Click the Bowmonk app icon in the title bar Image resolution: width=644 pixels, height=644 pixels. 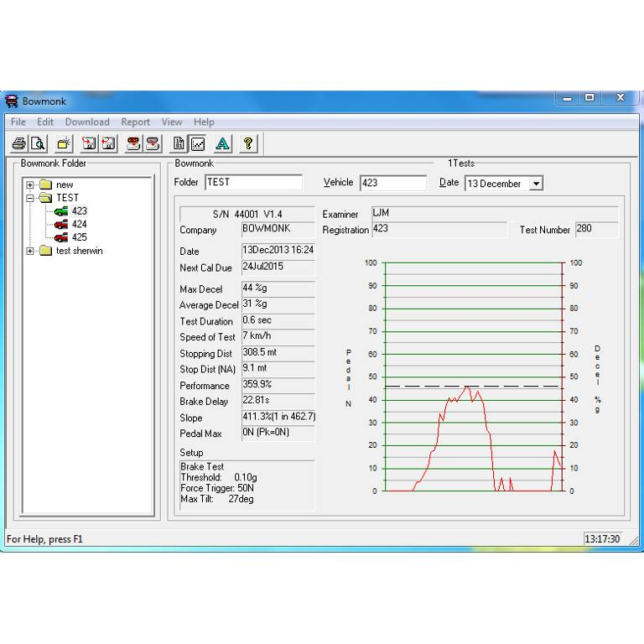(12, 101)
